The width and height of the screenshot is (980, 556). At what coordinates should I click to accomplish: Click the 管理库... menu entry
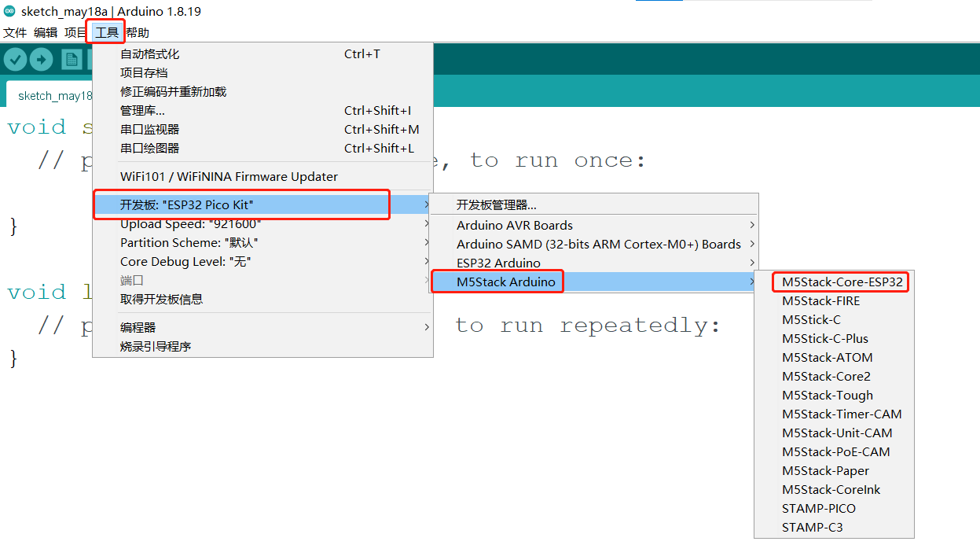tap(142, 111)
